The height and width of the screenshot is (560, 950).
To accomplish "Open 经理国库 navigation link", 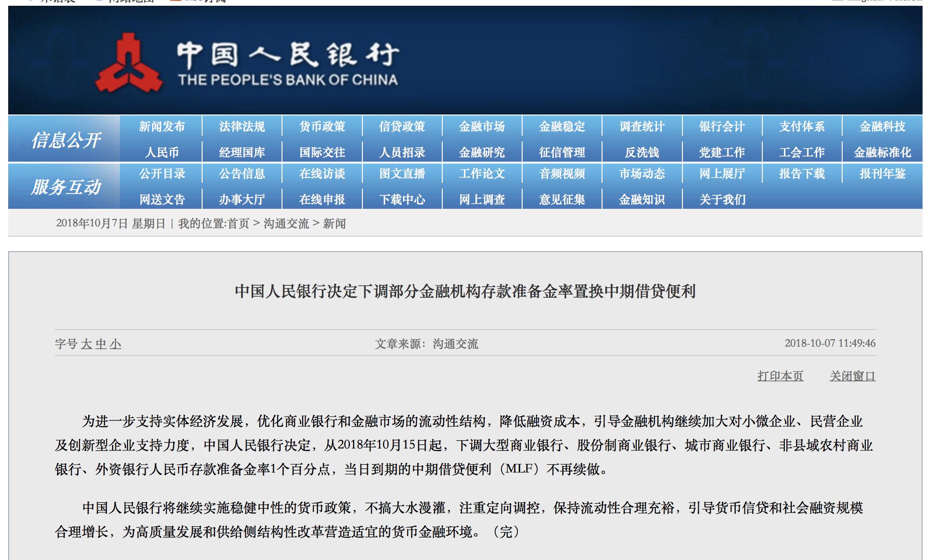I will pos(242,153).
